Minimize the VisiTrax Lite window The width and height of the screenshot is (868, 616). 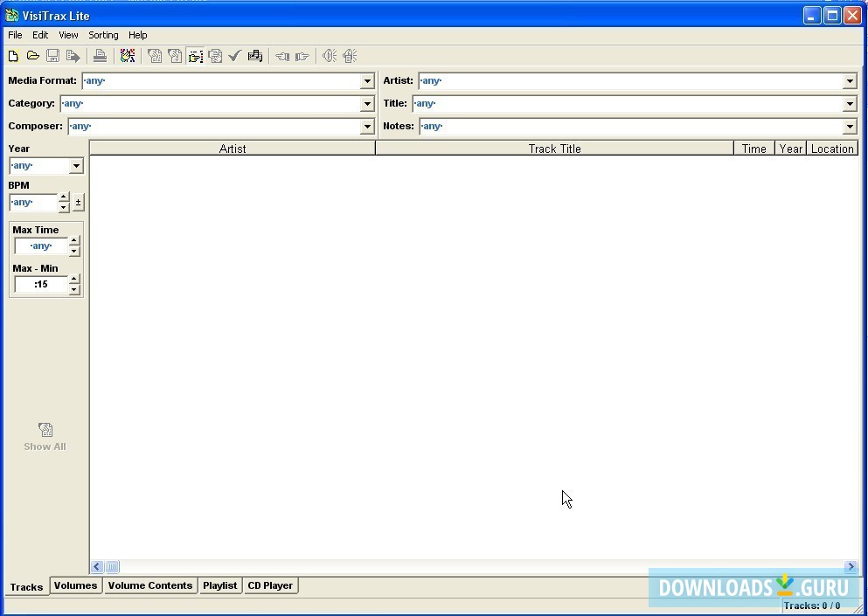pyautogui.click(x=812, y=15)
